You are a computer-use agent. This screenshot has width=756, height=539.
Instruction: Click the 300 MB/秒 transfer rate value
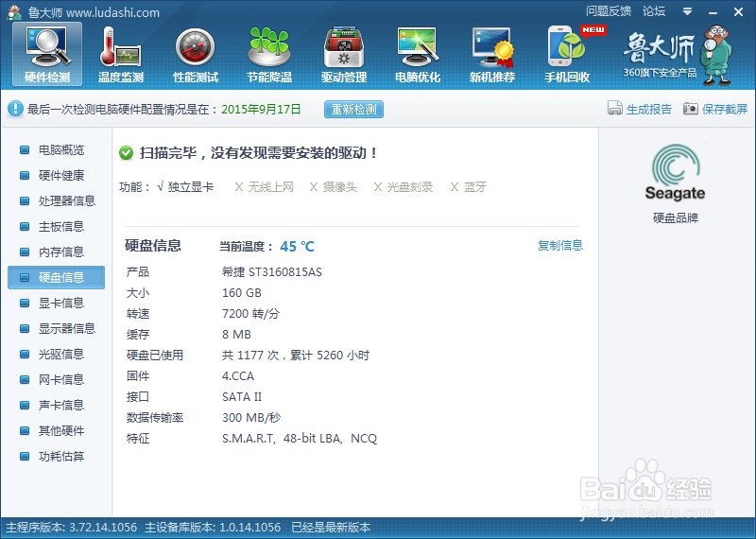pos(251,417)
